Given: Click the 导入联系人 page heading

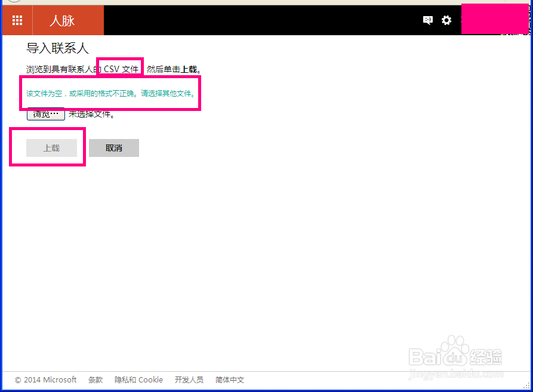Looking at the screenshot, I should (56, 48).
